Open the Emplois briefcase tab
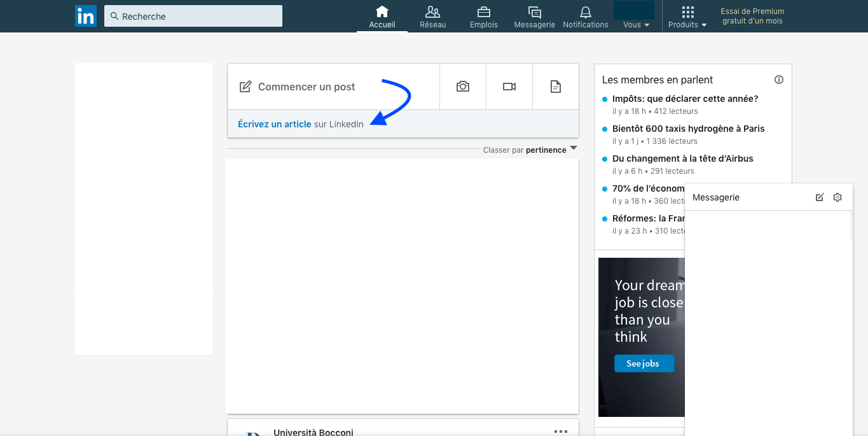This screenshot has width=868, height=436. tap(483, 17)
